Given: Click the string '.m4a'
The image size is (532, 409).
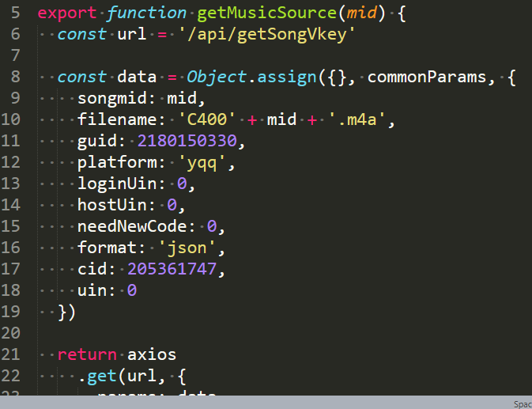Looking at the screenshot, I should pyautogui.click(x=357, y=119).
